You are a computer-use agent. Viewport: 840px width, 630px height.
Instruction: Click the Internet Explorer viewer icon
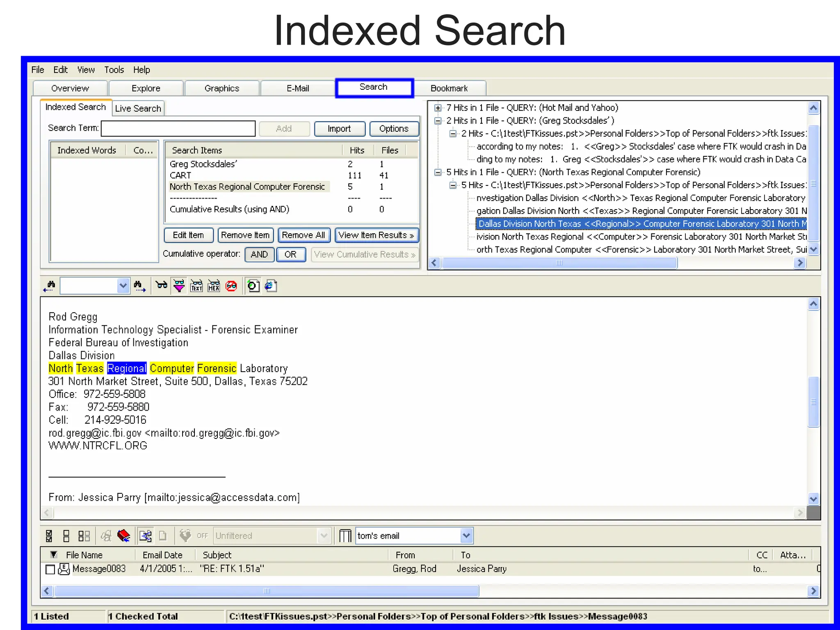[271, 285]
